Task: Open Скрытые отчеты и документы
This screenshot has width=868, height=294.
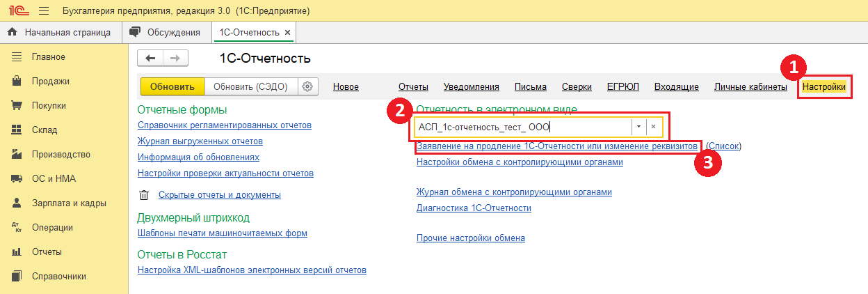Action: (220, 195)
